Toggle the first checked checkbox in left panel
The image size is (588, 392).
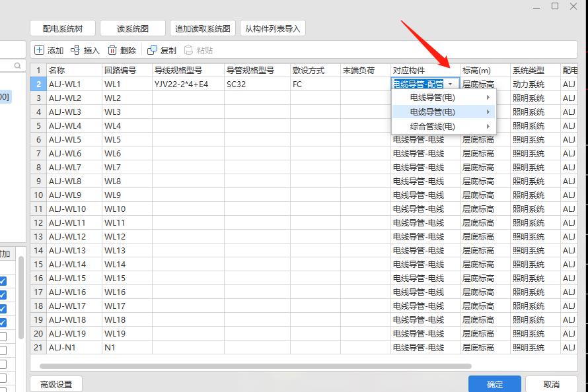[3, 281]
